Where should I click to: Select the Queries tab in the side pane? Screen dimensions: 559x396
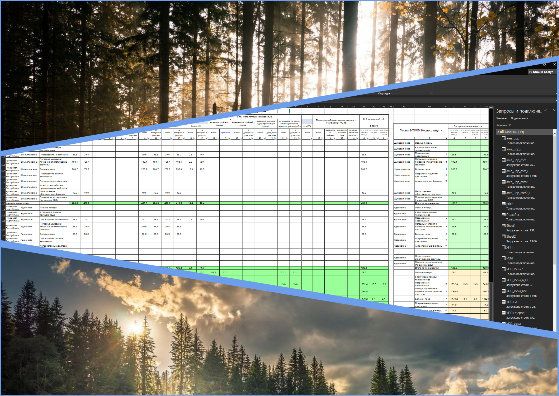tap(502, 118)
